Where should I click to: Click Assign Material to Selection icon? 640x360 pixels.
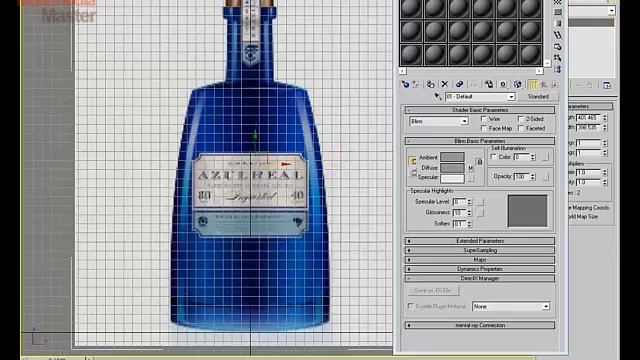(430, 84)
